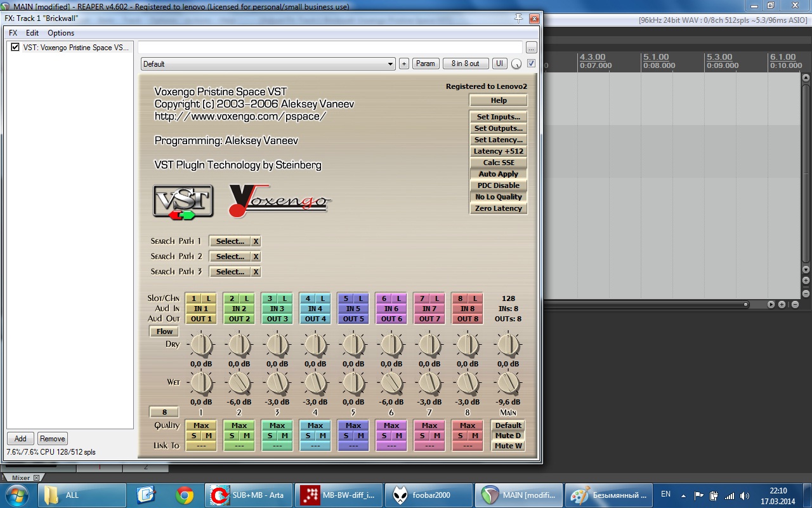Click the horizontal scroll right arrow in REAPER
The image size is (812, 508).
771,304
